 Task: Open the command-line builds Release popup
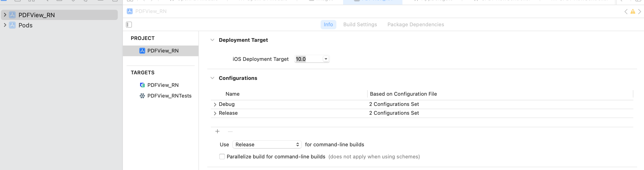267,145
